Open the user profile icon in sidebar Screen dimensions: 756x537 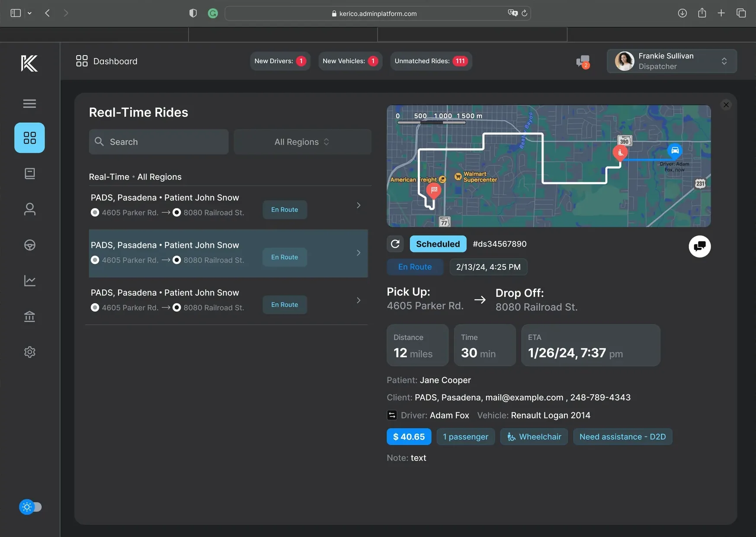[x=29, y=209]
